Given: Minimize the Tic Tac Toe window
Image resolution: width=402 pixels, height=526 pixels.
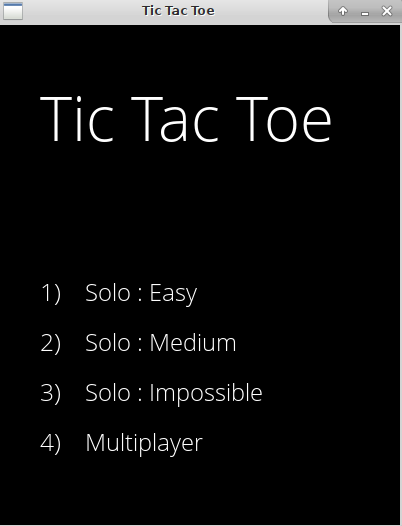Looking at the screenshot, I should pyautogui.click(x=365, y=12).
